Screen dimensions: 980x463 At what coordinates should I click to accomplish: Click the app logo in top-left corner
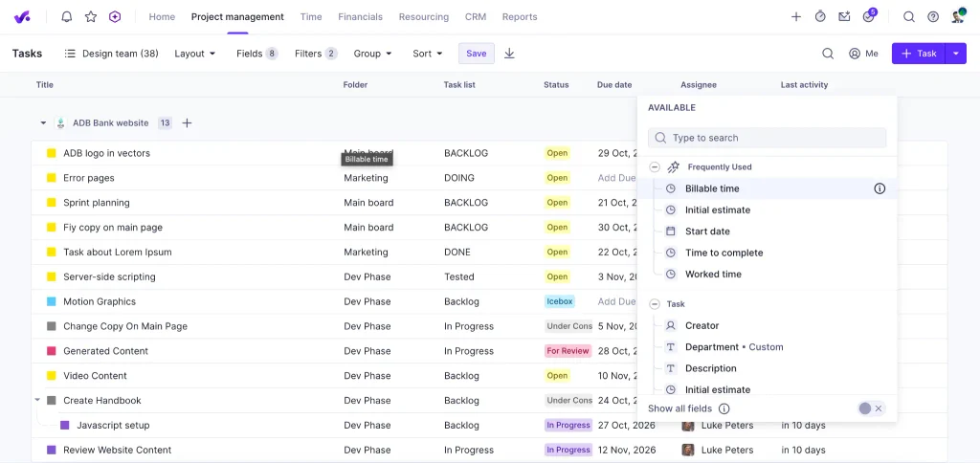[x=23, y=17]
